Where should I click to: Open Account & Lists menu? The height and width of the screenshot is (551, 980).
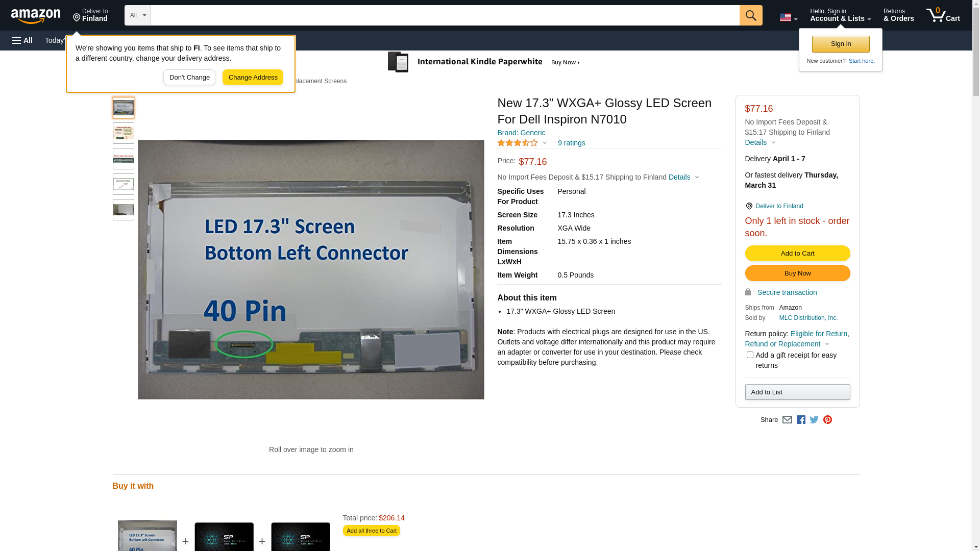pyautogui.click(x=840, y=15)
